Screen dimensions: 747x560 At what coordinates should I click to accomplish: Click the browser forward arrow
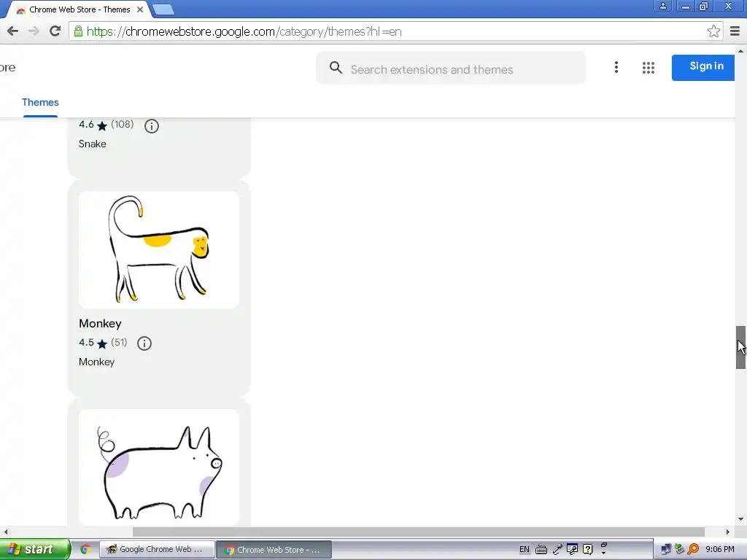click(34, 31)
